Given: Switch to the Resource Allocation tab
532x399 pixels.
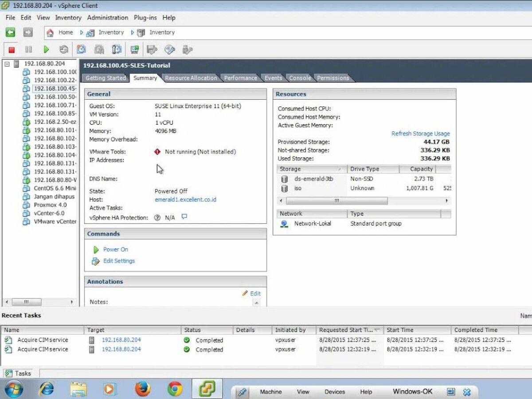Looking at the screenshot, I should (x=191, y=78).
